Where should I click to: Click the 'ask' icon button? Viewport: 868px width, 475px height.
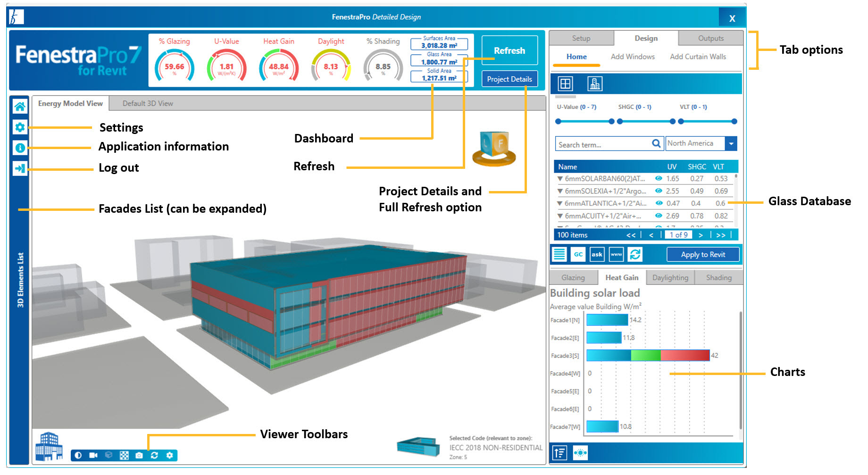597,254
